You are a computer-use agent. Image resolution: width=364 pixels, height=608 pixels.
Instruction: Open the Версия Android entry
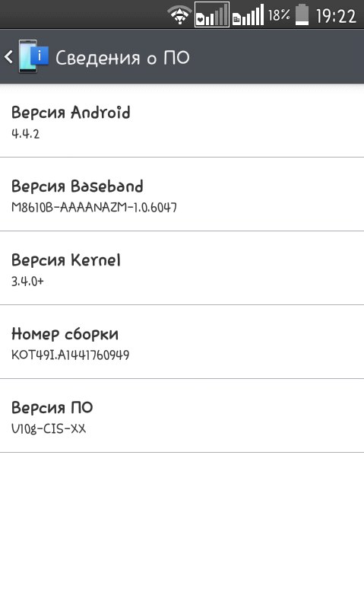coord(182,120)
